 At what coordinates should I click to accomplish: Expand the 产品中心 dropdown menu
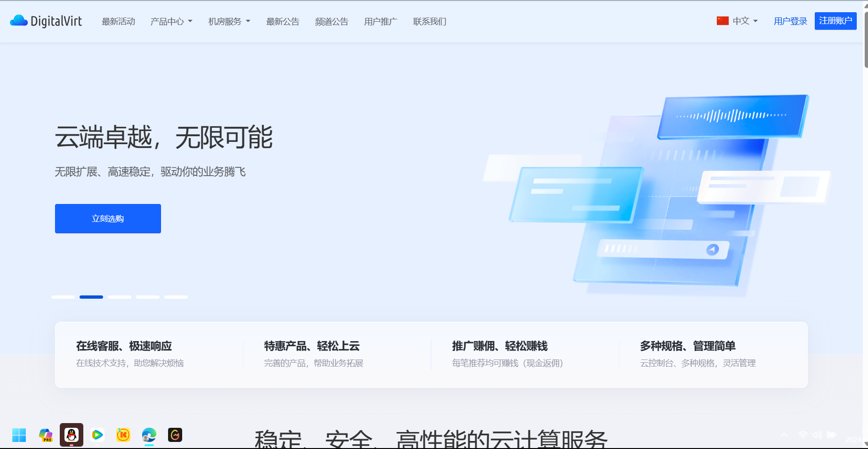171,22
